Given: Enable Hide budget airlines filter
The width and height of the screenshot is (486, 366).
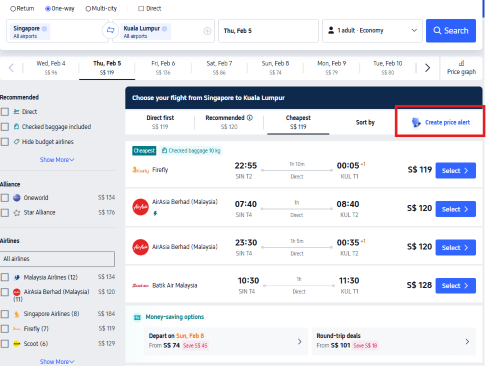Looking at the screenshot, I should click(5, 142).
